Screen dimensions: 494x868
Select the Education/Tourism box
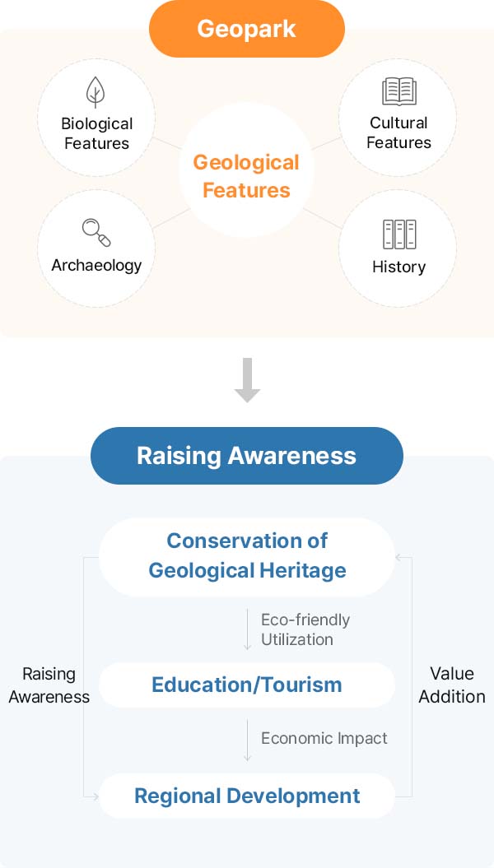[x=247, y=685]
